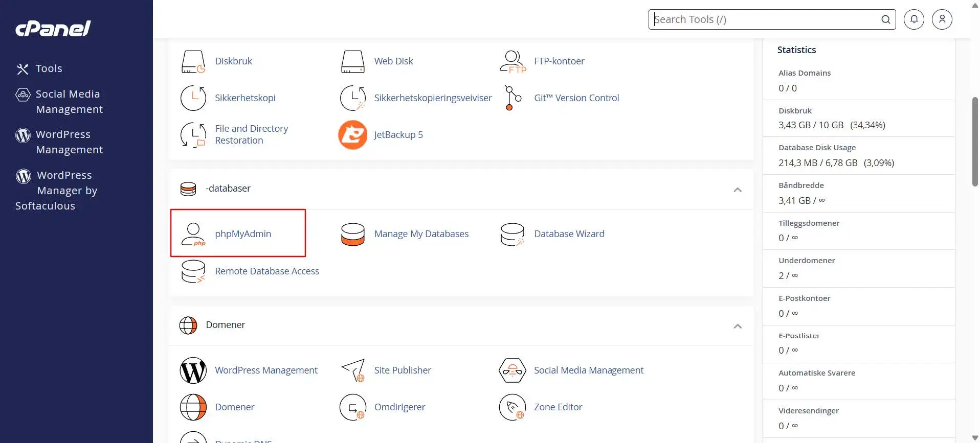The height and width of the screenshot is (443, 980).
Task: Click the Tools wrench icon in sidebar
Action: (23, 69)
